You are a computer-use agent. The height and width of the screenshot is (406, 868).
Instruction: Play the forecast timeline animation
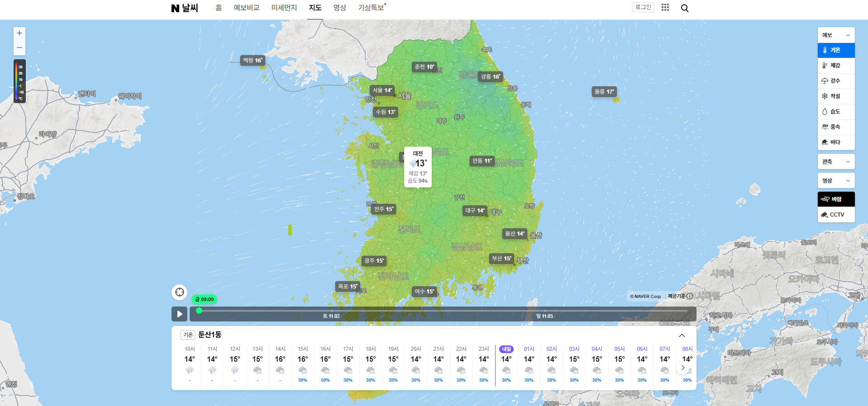[179, 314]
